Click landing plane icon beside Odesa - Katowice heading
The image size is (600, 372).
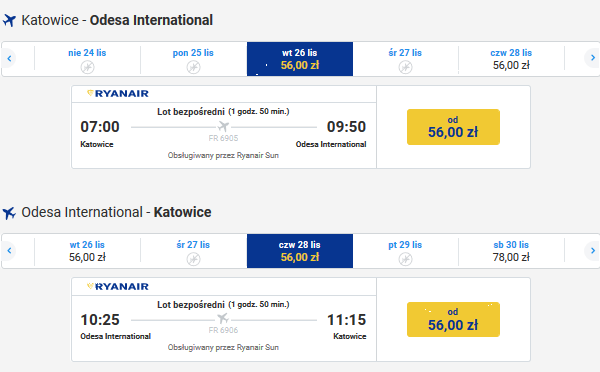click(x=9, y=213)
